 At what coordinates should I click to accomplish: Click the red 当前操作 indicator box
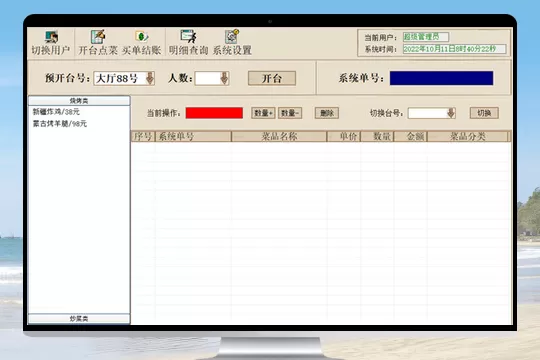point(214,113)
